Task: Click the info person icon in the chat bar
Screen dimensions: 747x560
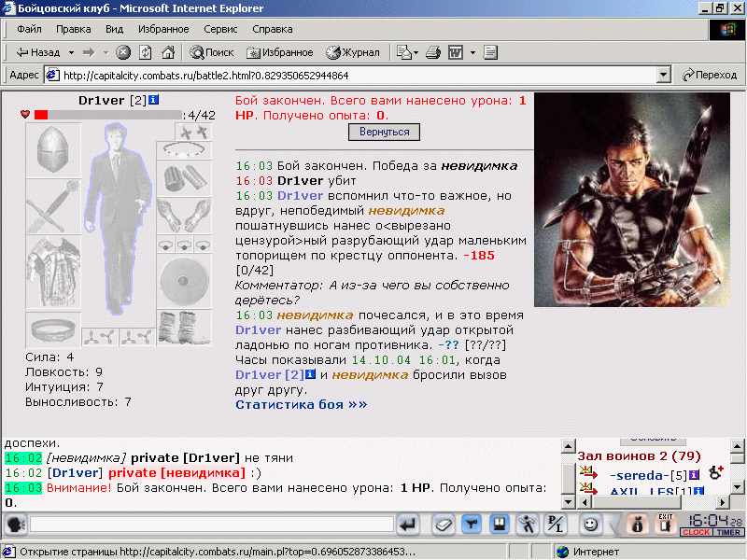Action: pos(638,525)
